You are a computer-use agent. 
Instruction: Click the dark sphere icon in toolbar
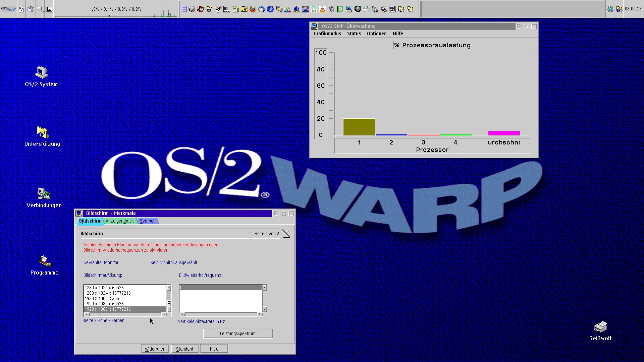[x=358, y=9]
